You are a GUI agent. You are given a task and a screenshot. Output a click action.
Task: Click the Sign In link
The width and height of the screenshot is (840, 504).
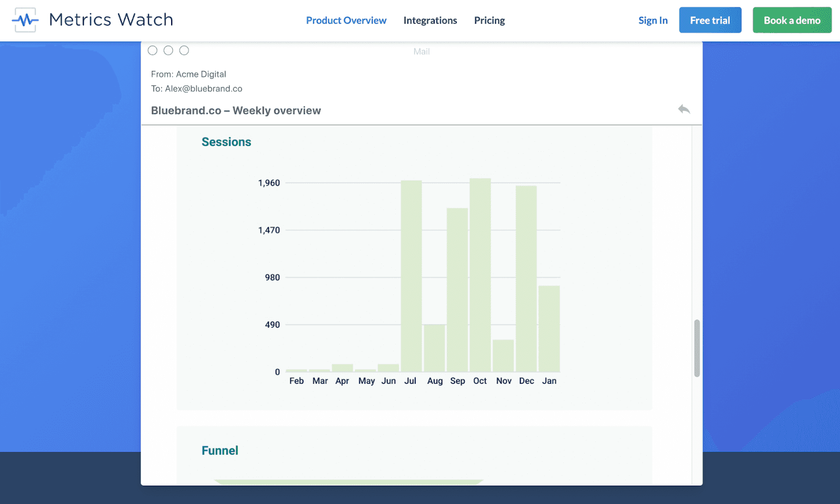(x=653, y=20)
